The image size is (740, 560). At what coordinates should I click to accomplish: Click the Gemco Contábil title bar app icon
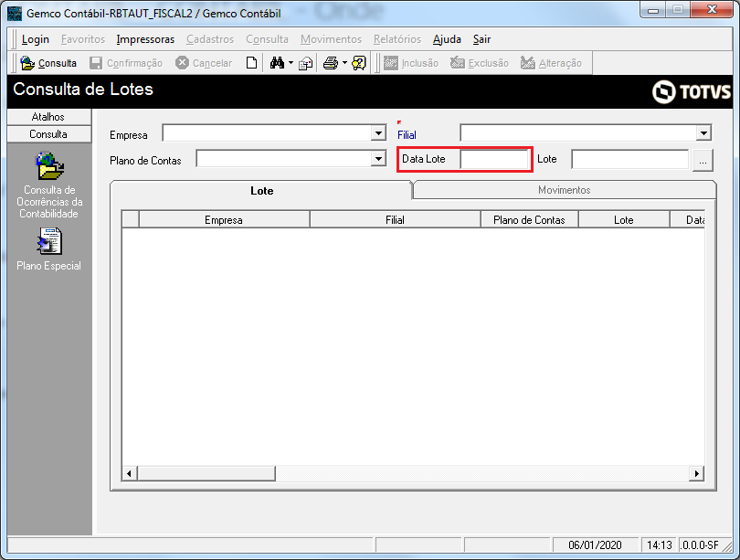(x=15, y=13)
